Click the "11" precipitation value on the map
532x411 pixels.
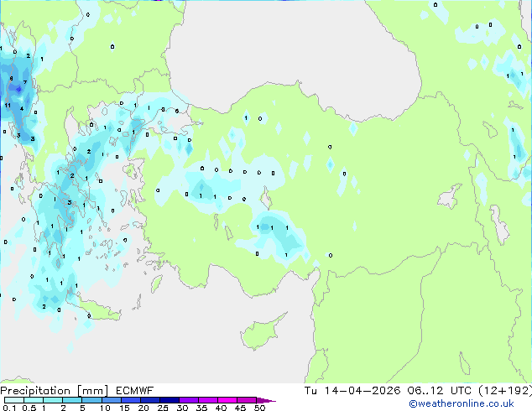point(8,106)
